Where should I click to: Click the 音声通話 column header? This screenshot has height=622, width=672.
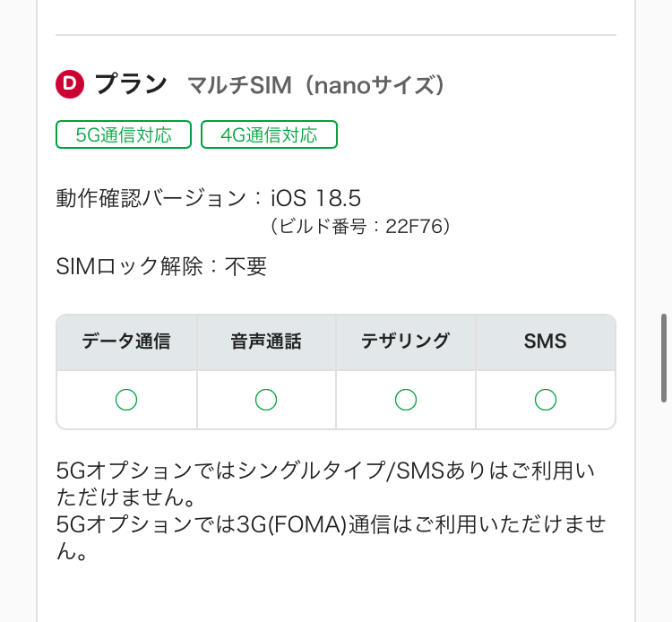click(x=266, y=341)
